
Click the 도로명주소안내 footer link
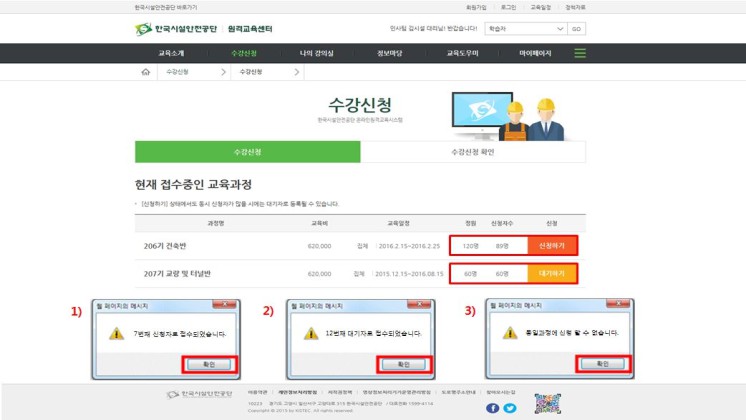(458, 392)
